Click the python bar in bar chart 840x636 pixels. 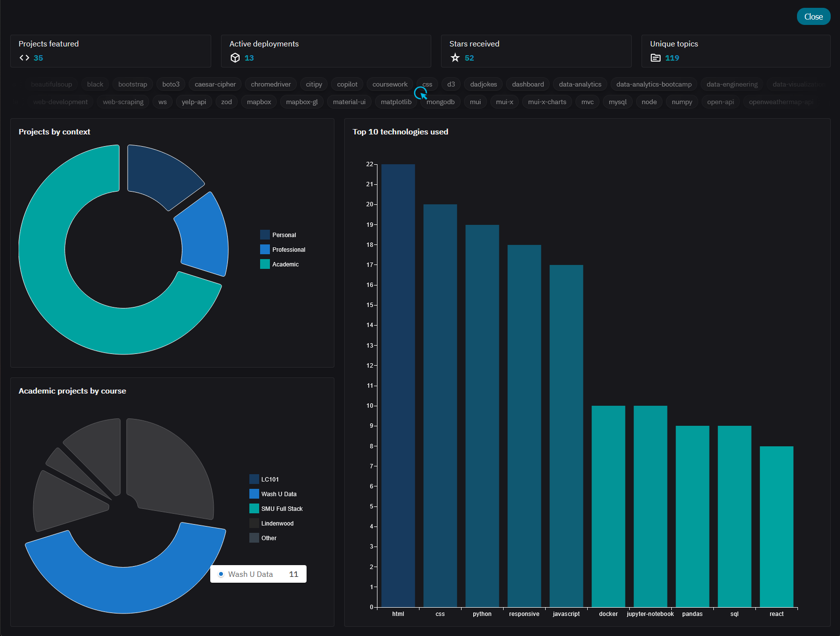coord(482,416)
